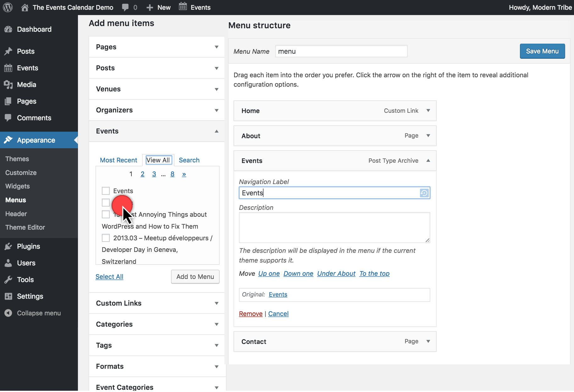Switch to the Search tab
This screenshot has width=574, height=392.
pos(189,160)
